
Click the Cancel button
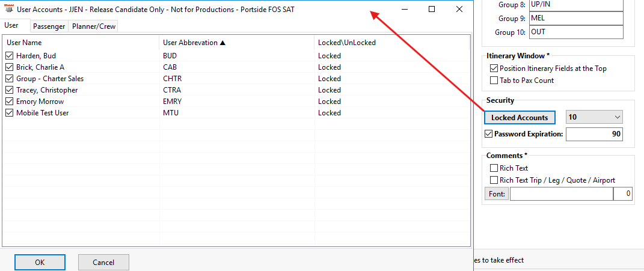[x=103, y=263]
